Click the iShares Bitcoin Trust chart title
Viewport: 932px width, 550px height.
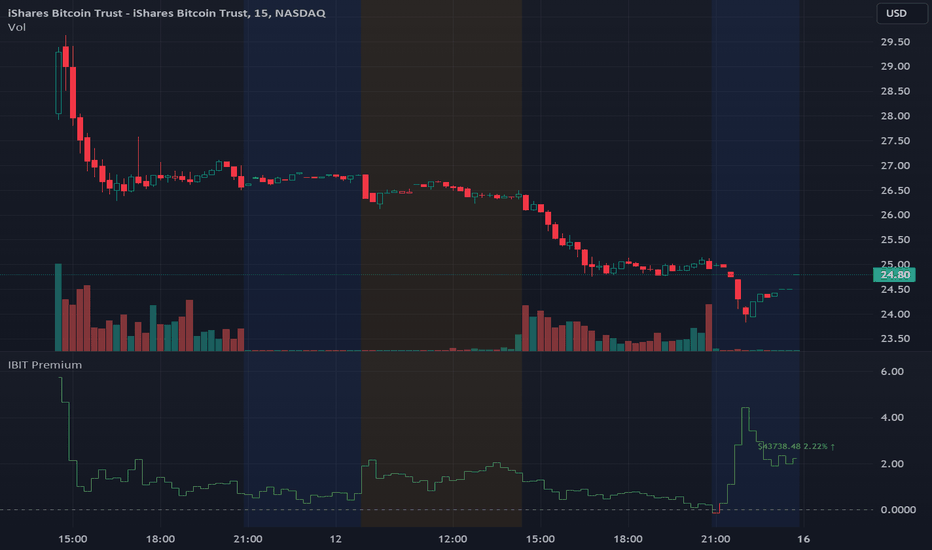click(x=166, y=13)
